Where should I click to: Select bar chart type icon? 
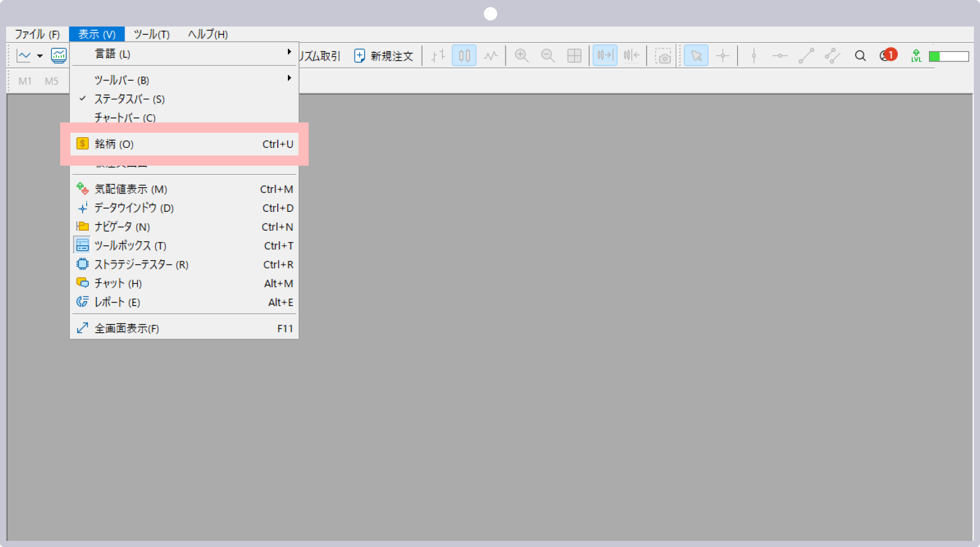[438, 56]
